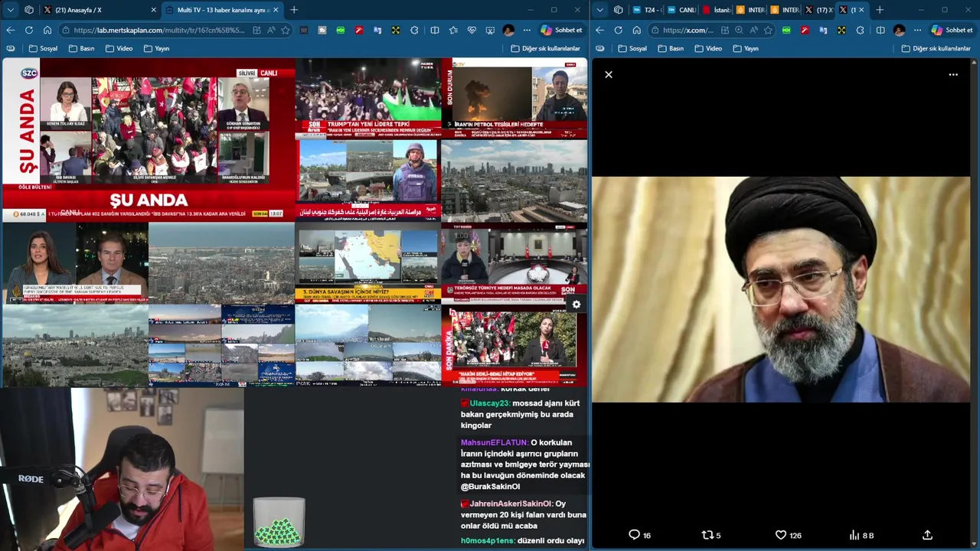Open Extensions puzzle icon in Multi TV window
The width and height of the screenshot is (980, 551).
(x=414, y=30)
